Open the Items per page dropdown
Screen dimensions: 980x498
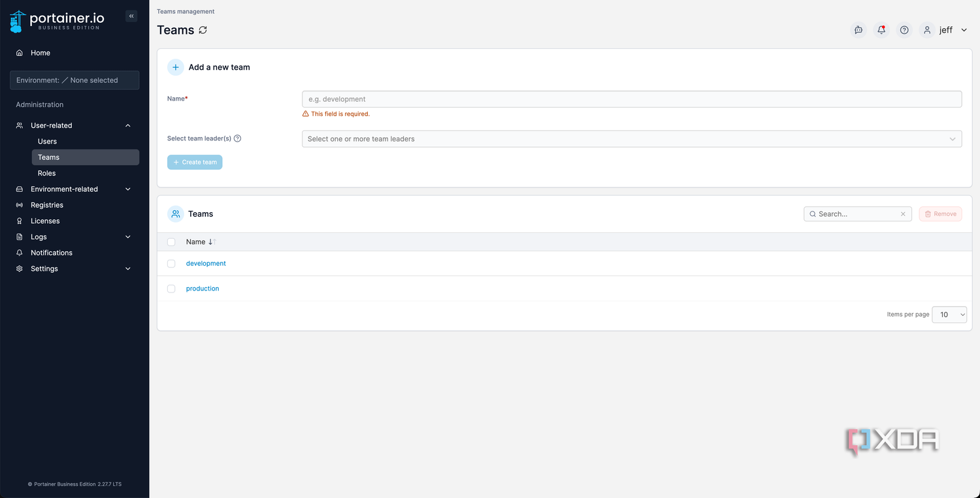coord(949,315)
